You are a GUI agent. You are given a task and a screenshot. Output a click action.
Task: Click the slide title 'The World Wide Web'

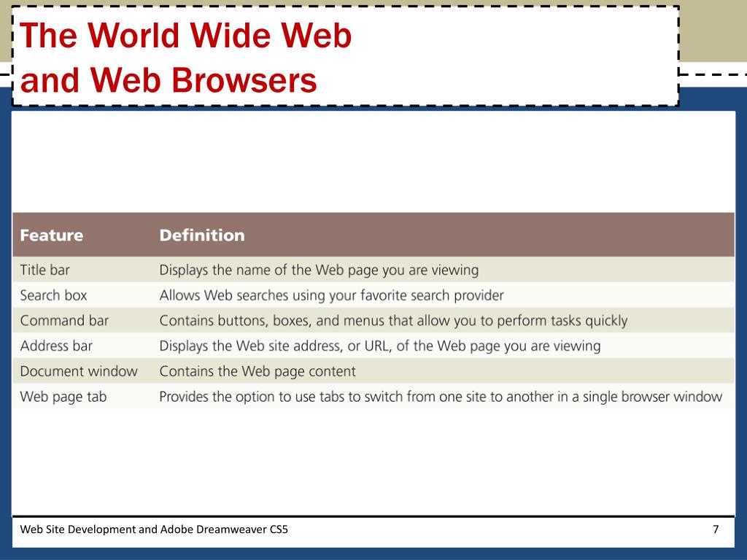186,36
